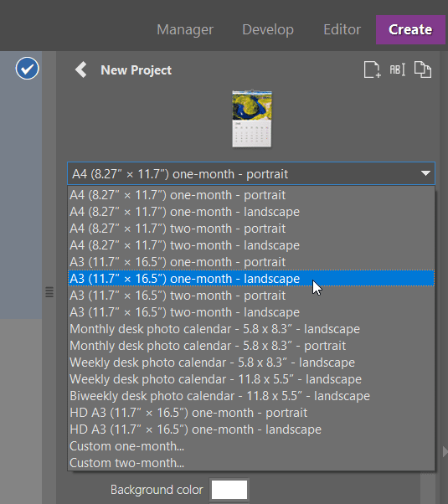Click the panel grip handle on left divider
This screenshot has height=504, width=448.
[49, 292]
